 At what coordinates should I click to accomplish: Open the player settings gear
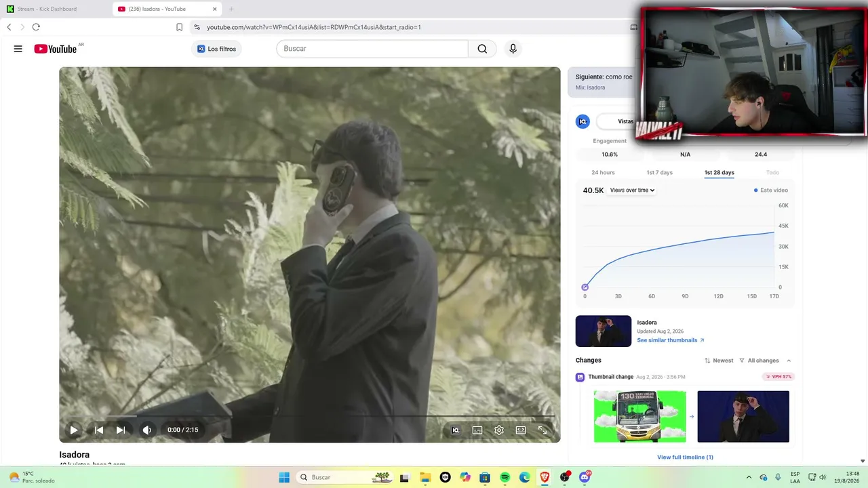click(x=499, y=430)
